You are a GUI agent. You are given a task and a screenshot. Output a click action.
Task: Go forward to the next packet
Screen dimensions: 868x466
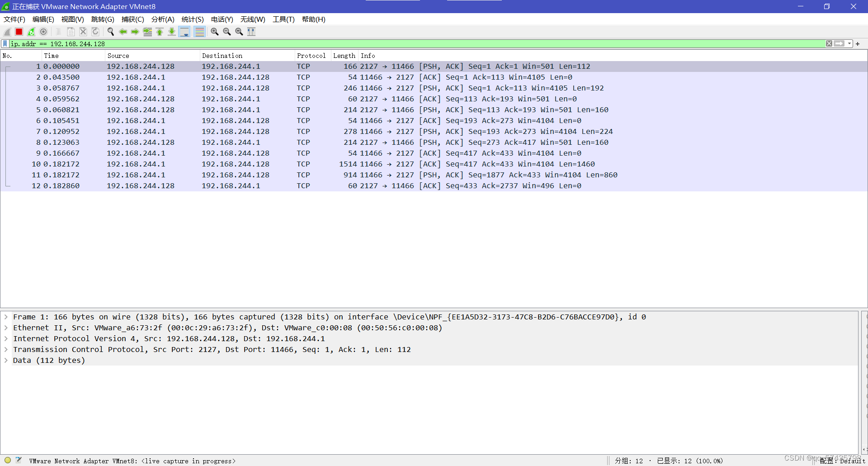click(x=135, y=32)
